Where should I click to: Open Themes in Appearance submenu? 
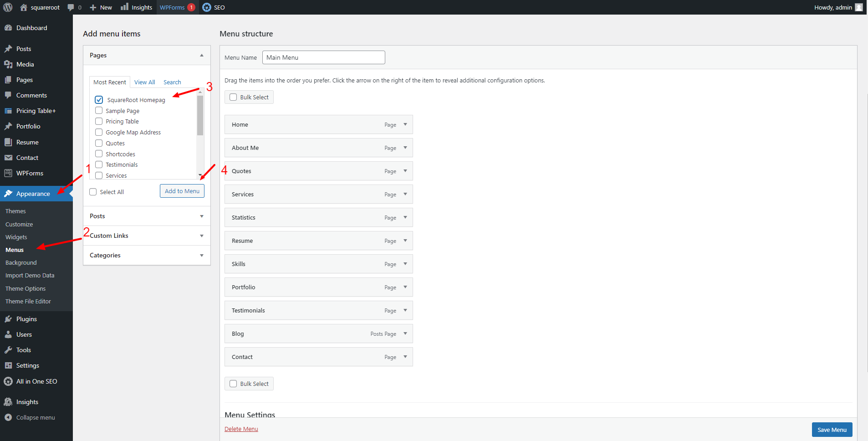(x=15, y=211)
